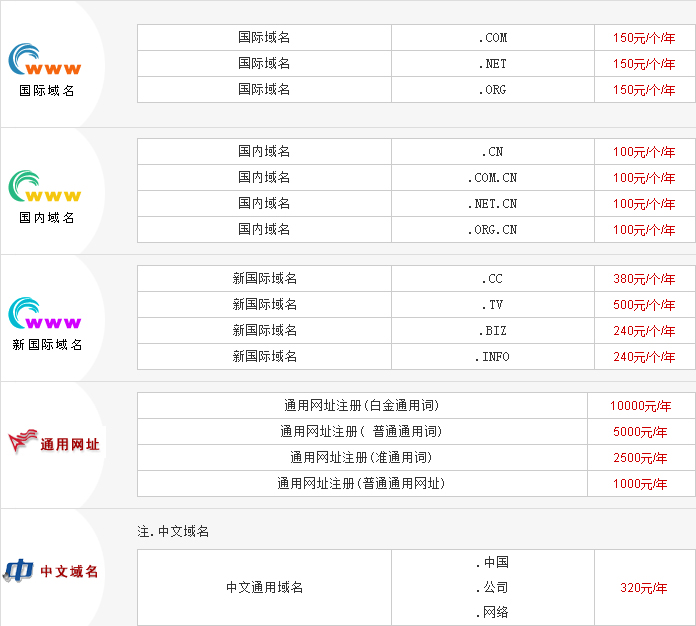Click the 中文通用域名 cell
This screenshot has height=626, width=696.
click(264, 588)
